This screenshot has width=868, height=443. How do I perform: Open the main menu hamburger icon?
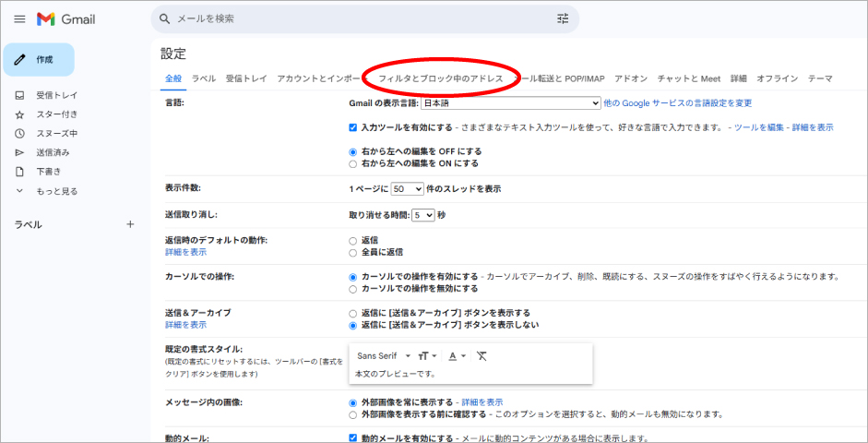point(20,19)
